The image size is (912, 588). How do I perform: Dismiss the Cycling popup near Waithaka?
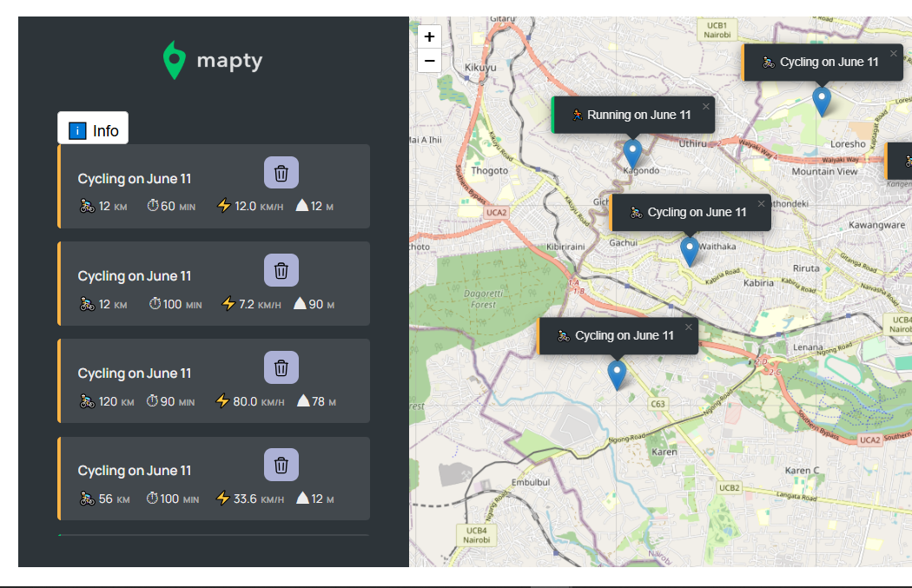click(761, 204)
